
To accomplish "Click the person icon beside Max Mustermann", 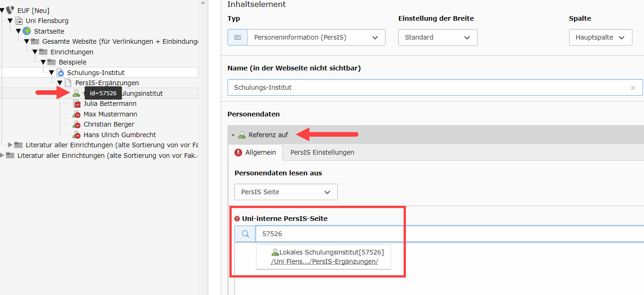I will coord(77,114).
